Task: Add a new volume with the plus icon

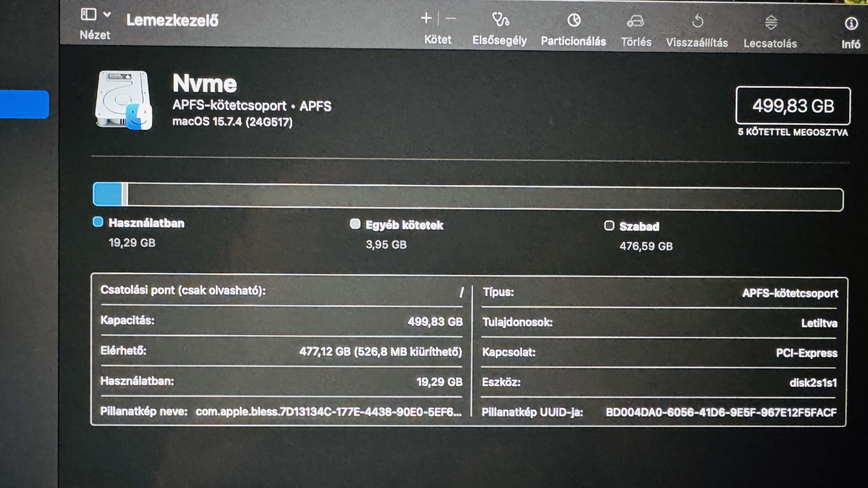Action: point(426,19)
